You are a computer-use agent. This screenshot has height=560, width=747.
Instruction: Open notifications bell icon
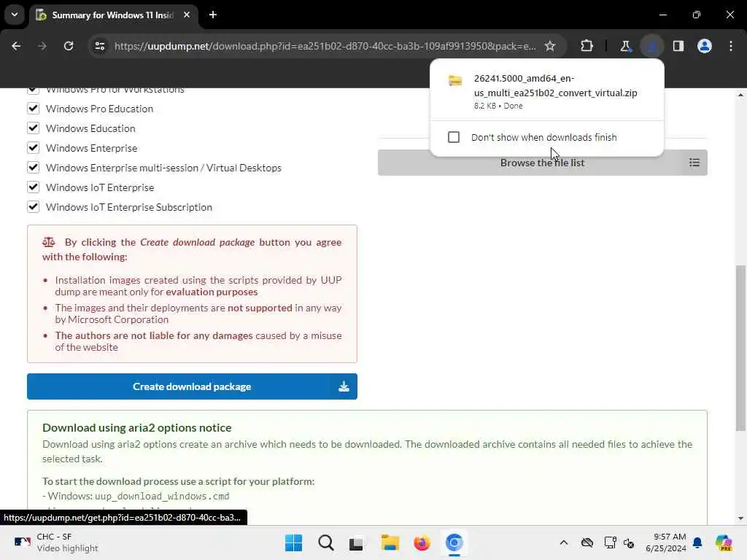[x=697, y=542]
